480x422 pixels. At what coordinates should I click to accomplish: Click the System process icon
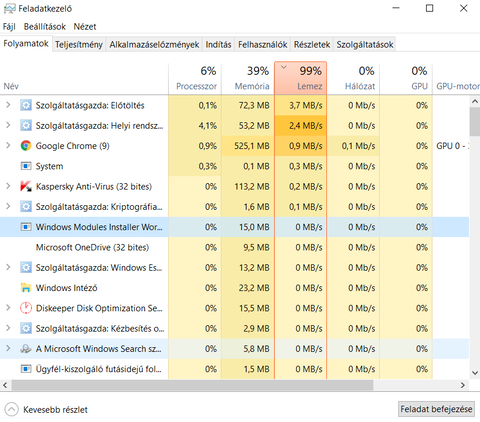point(26,166)
